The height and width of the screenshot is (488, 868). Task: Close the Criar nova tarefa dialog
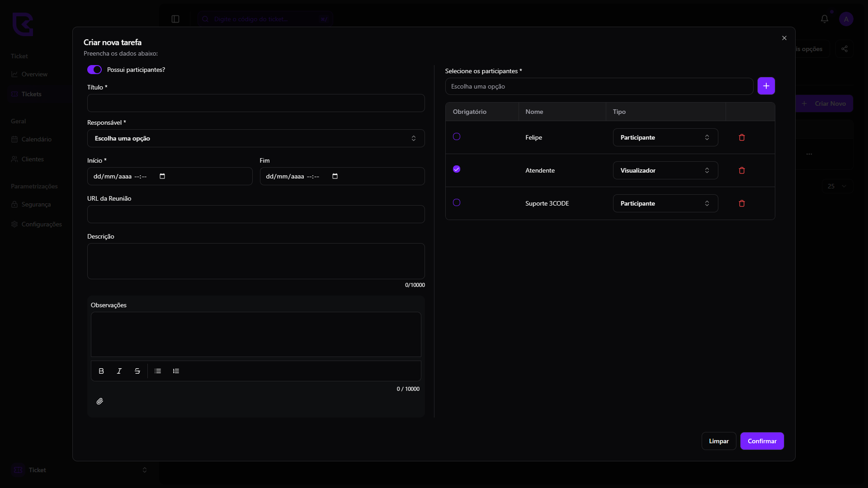784,38
